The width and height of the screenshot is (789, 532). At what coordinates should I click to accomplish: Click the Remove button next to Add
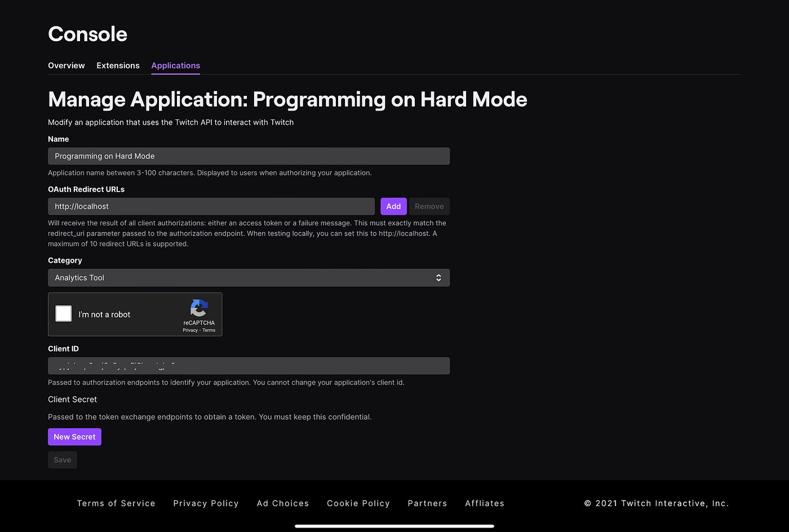[429, 206]
